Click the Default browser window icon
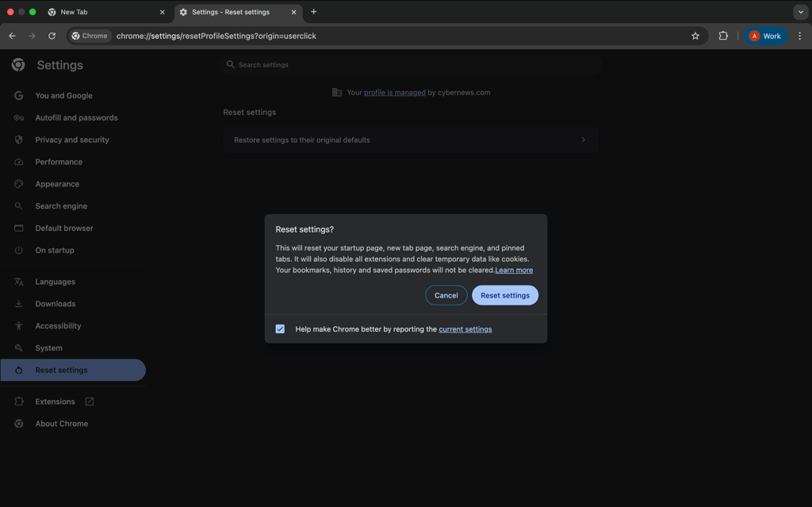The width and height of the screenshot is (812, 507). pos(19,228)
